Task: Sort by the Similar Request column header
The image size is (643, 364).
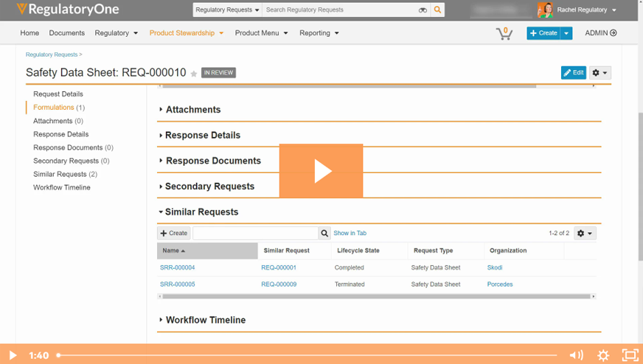Action: pyautogui.click(x=287, y=251)
